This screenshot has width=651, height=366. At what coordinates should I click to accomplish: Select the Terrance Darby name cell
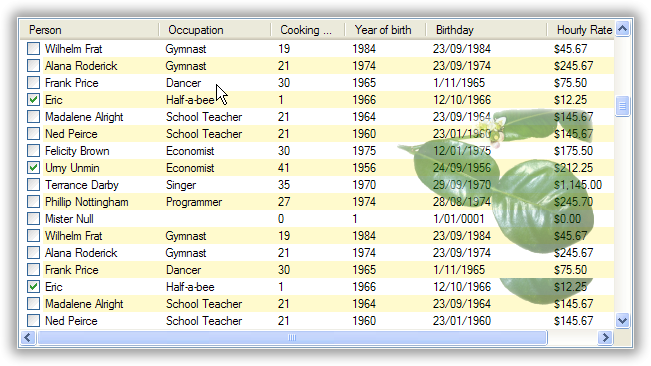82,185
